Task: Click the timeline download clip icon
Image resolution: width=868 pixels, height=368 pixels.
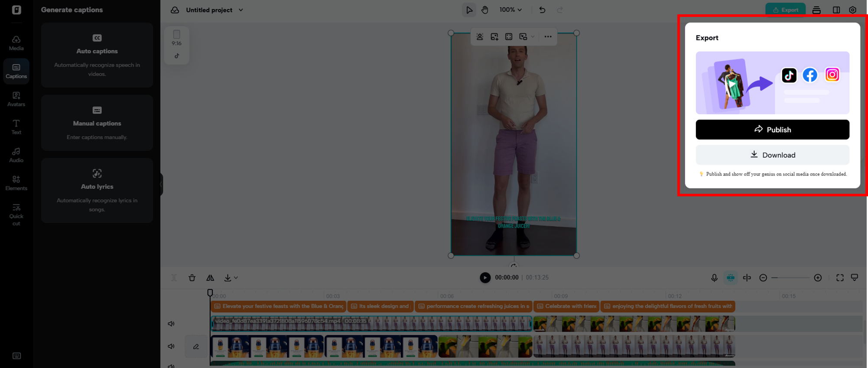Action: pyautogui.click(x=228, y=278)
